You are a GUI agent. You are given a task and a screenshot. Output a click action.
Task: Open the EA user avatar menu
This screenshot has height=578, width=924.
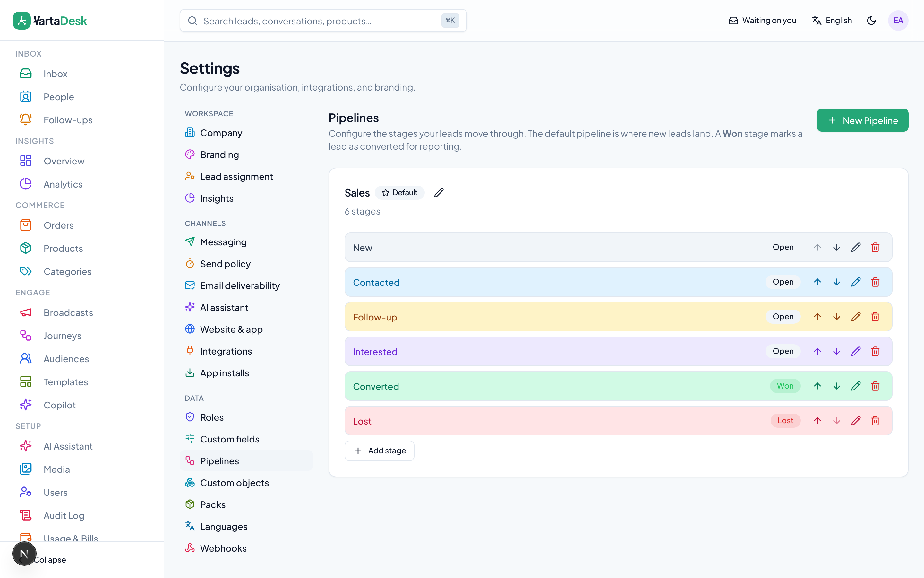(898, 21)
